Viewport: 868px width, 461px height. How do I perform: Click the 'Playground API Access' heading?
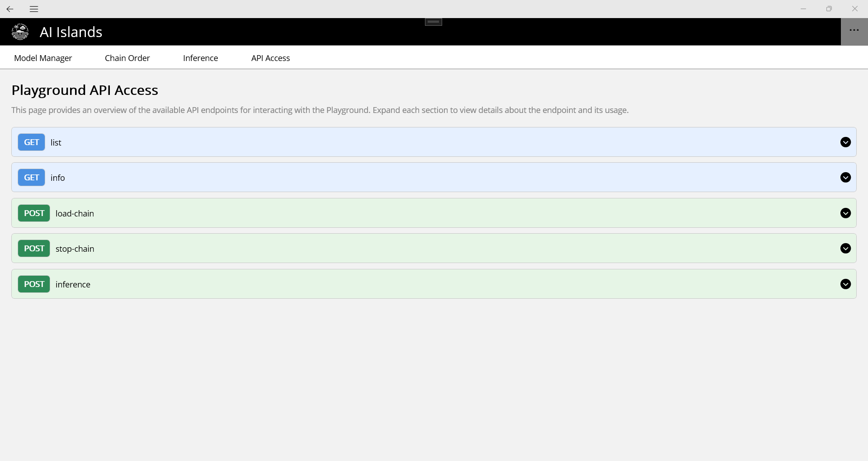tap(85, 90)
